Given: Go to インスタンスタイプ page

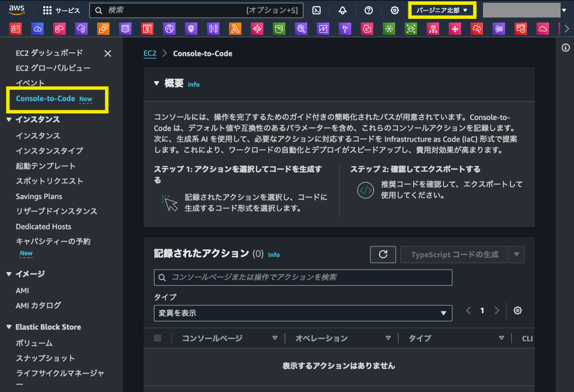Looking at the screenshot, I should tap(50, 151).
